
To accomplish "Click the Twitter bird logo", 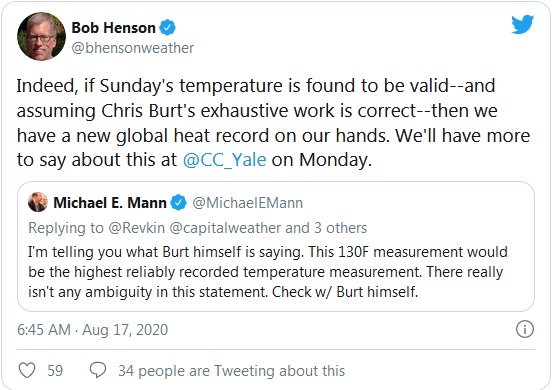I will 522,24.
